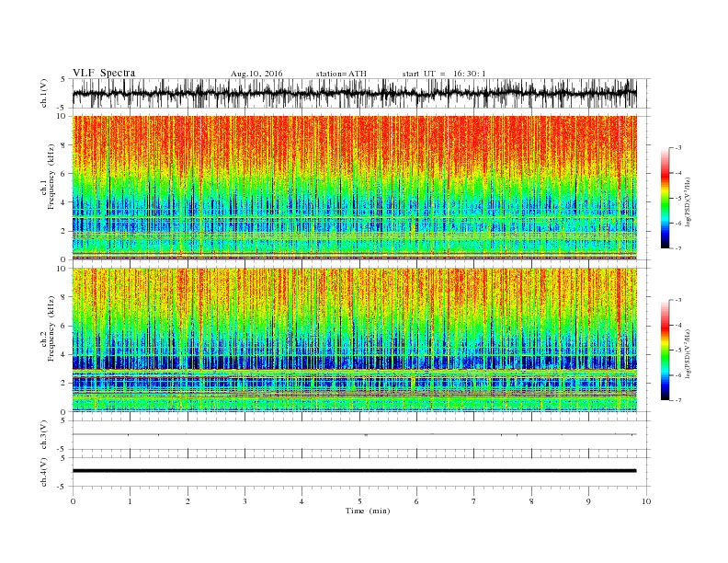This screenshot has width=728, height=563.
Task: Click the time axis tick label "1"
Action: tap(130, 501)
